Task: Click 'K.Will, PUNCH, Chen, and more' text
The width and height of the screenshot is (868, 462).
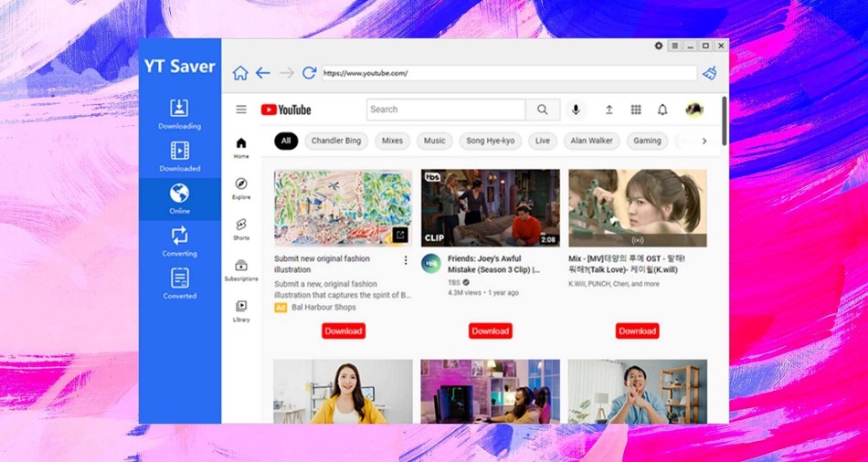Action: tap(614, 284)
